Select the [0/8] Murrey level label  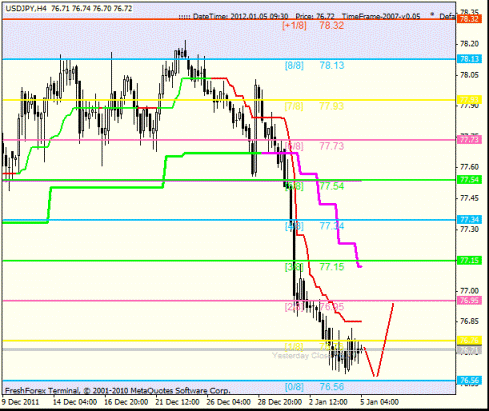click(x=294, y=387)
